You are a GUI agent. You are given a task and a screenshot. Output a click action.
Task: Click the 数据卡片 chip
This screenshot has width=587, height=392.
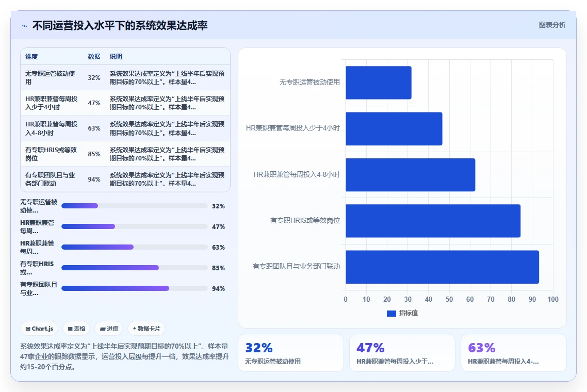point(146,329)
